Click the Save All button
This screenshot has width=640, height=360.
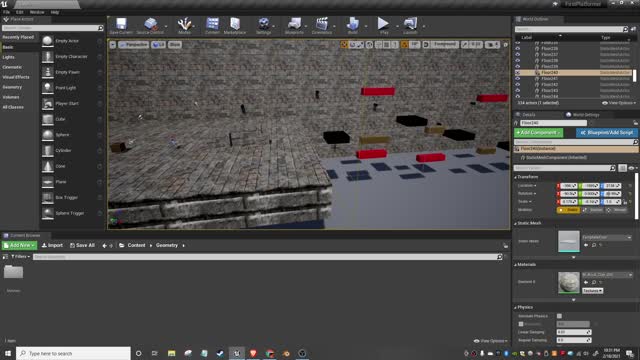[82, 245]
